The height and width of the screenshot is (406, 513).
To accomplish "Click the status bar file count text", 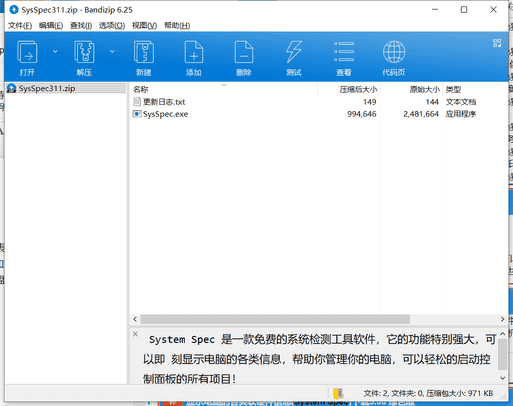I will (428, 394).
